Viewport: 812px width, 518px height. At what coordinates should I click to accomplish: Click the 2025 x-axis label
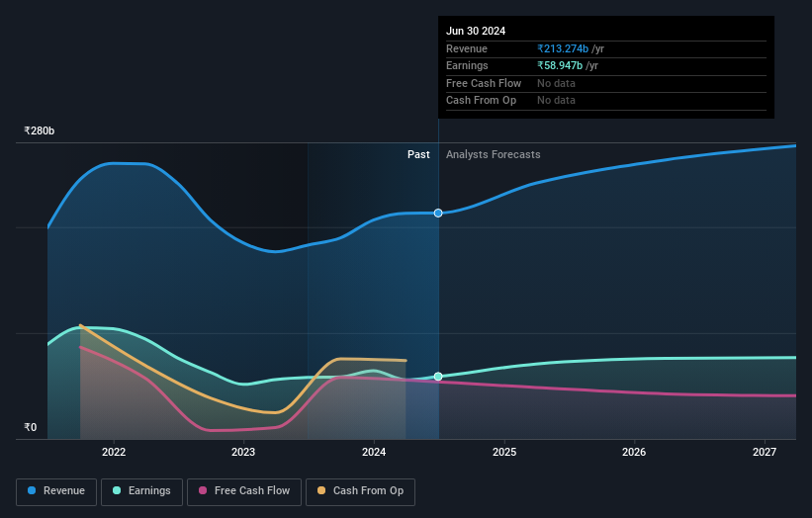tap(503, 453)
